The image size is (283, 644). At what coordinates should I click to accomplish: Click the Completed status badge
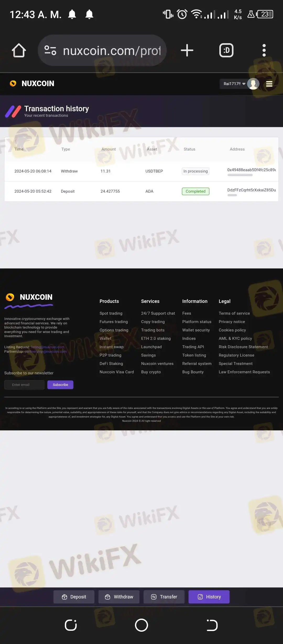pos(195,191)
